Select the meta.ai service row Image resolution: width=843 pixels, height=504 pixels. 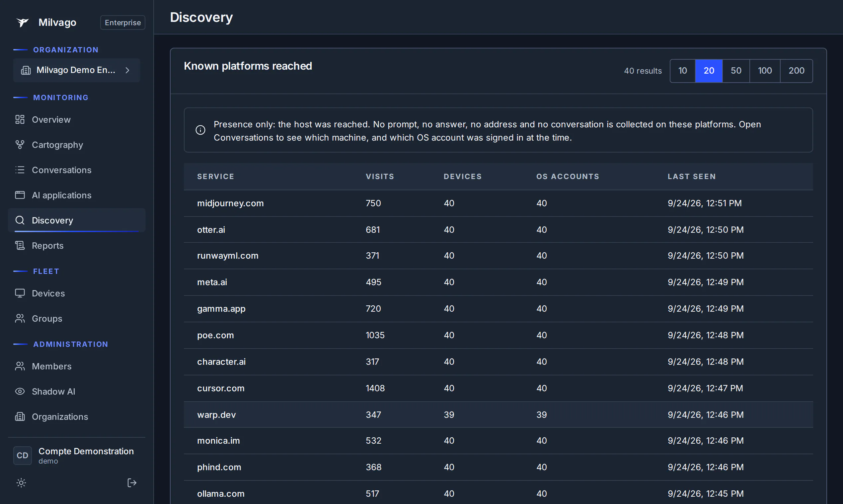coord(498,282)
